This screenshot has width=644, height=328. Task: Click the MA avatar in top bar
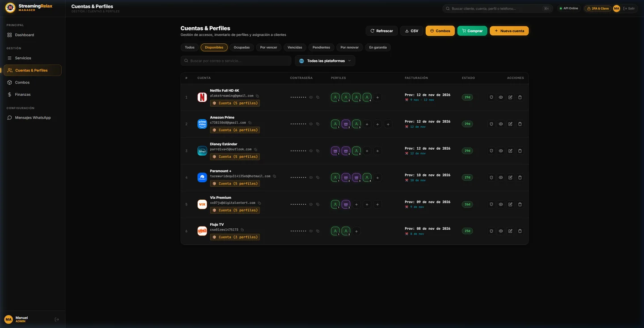[617, 8]
